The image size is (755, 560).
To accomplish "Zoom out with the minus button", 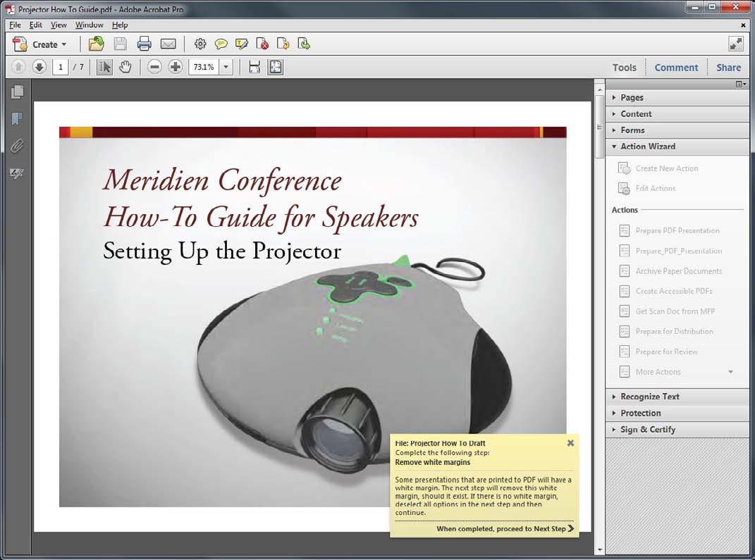I will 154,67.
